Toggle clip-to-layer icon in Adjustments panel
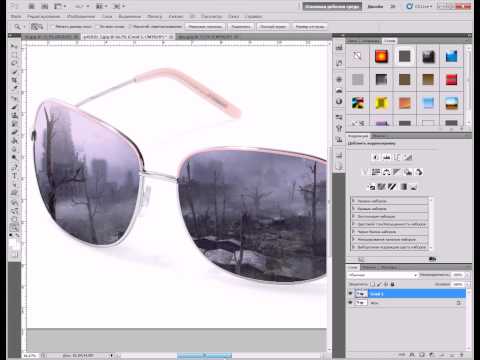Screen dimensions: 480x360 click(432, 259)
